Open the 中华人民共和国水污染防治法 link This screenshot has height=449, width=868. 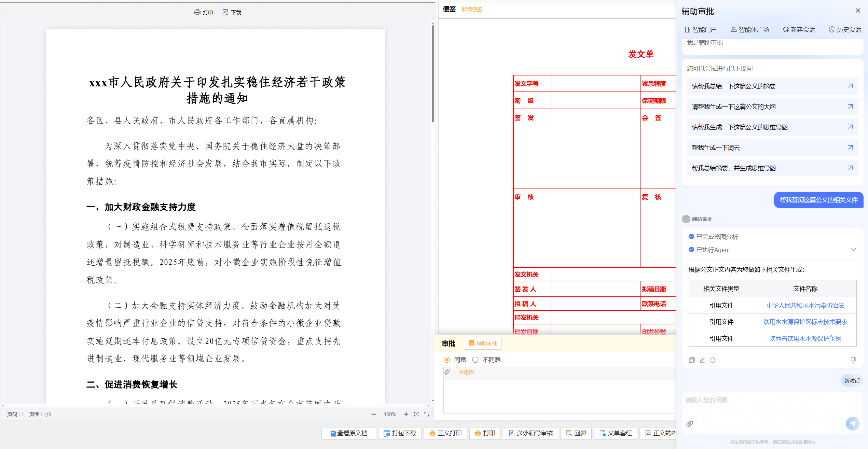point(805,305)
